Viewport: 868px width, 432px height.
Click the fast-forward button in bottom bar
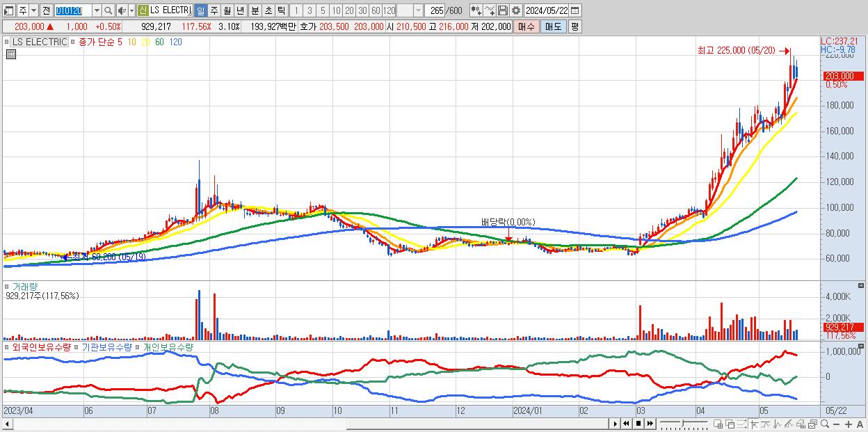[x=650, y=424]
